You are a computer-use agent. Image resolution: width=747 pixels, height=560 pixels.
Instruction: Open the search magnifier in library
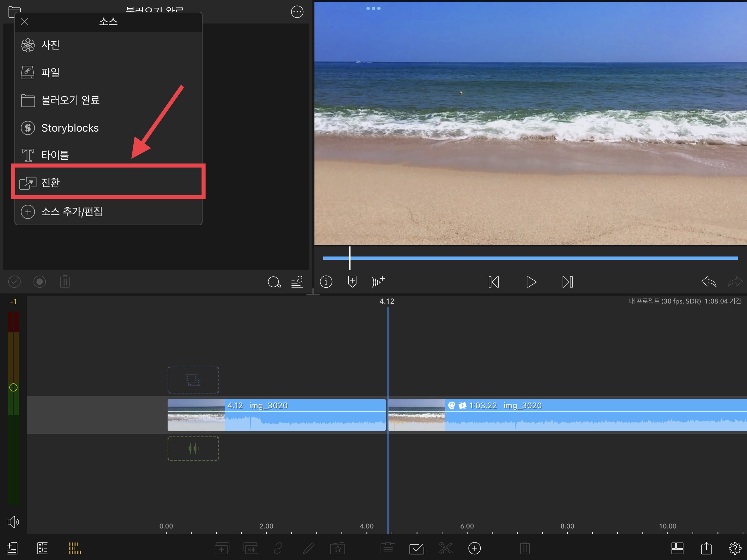(x=274, y=282)
